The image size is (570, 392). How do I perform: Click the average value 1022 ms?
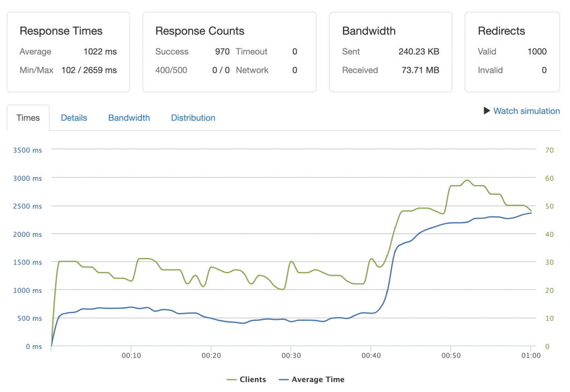tap(100, 52)
